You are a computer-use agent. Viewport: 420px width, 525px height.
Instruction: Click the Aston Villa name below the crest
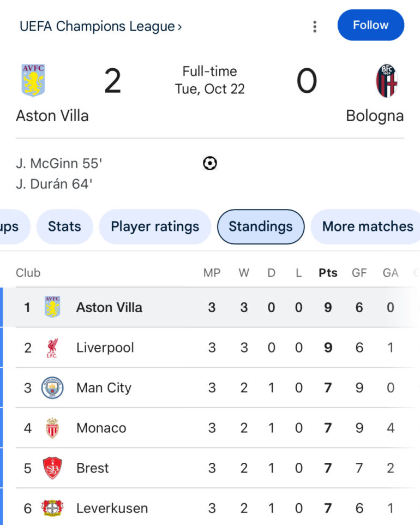52,116
